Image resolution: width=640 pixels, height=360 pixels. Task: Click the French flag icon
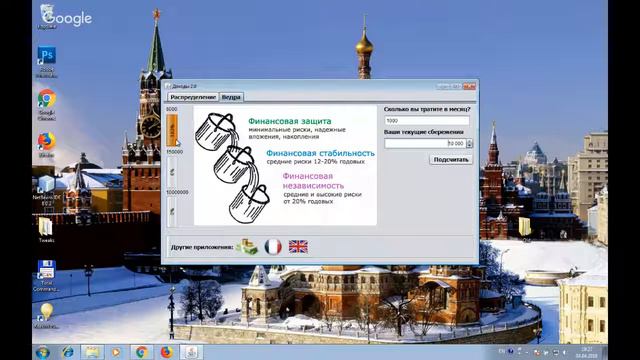[273, 247]
